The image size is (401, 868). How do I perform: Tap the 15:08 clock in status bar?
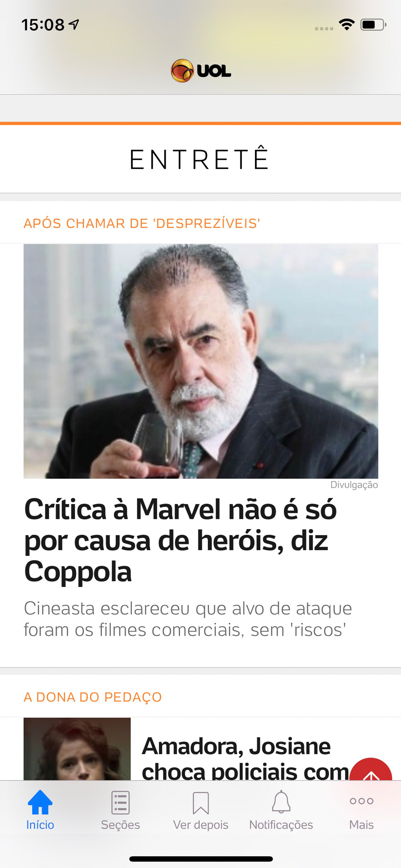43,25
